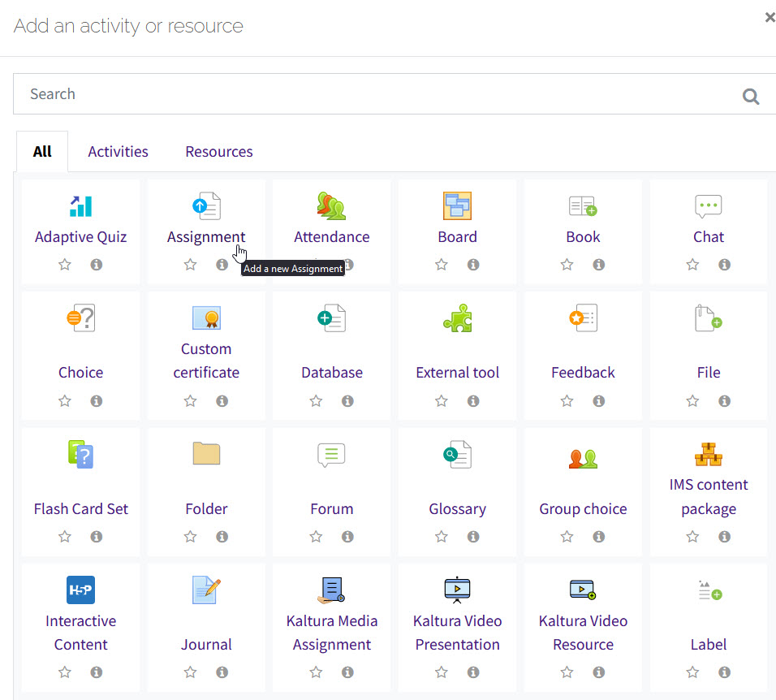
Task: Choose the Journal notepad icon
Action: point(206,590)
